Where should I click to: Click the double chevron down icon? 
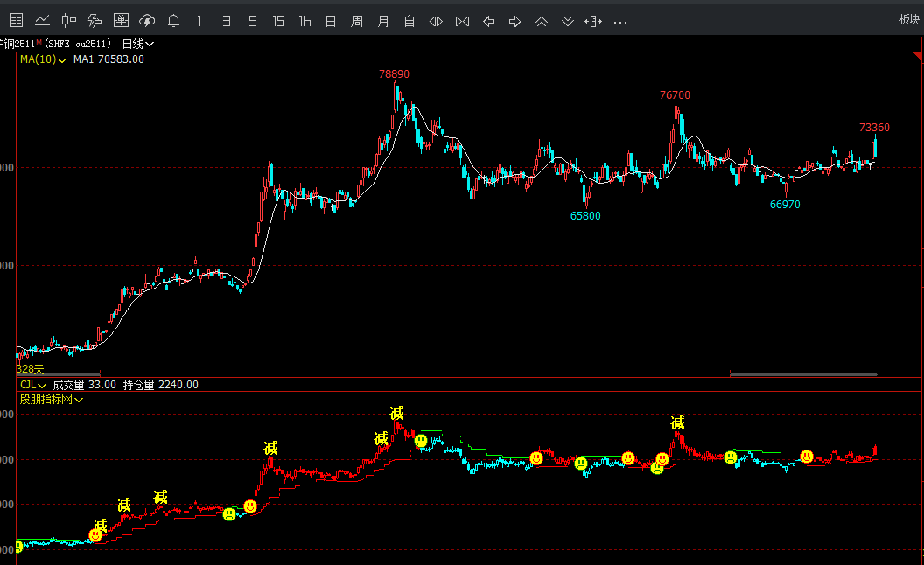coord(568,20)
